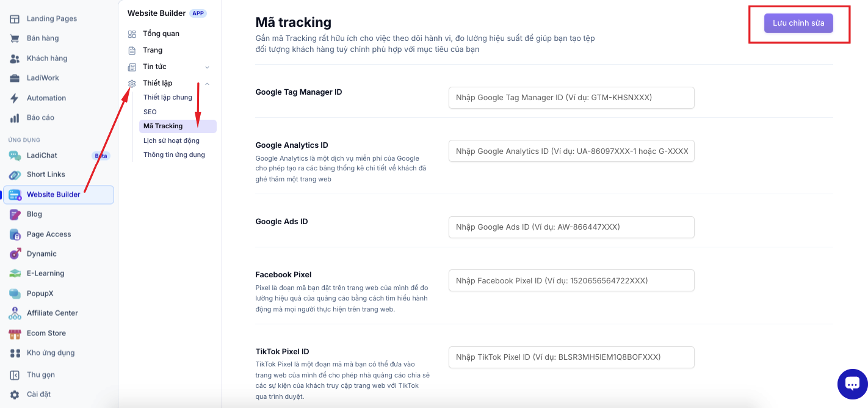Viewport: 868px width, 408px height.
Task: Open the live chat bubble widget
Action: point(852,384)
